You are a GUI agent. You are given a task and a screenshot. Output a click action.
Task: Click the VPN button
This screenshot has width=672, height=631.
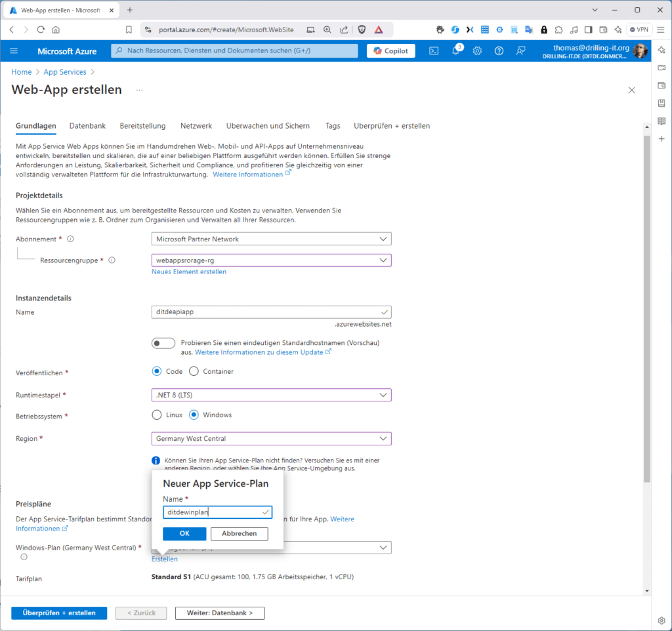point(639,30)
